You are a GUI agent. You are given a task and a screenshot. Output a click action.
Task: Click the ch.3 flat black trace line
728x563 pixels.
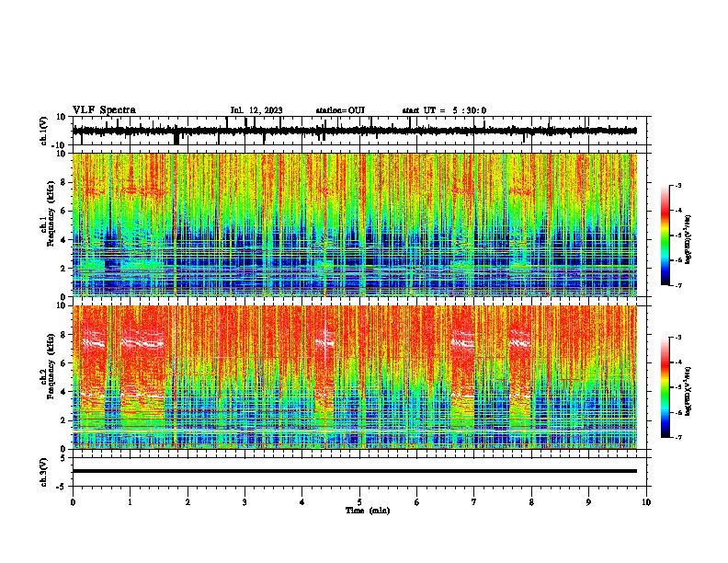tap(355, 471)
